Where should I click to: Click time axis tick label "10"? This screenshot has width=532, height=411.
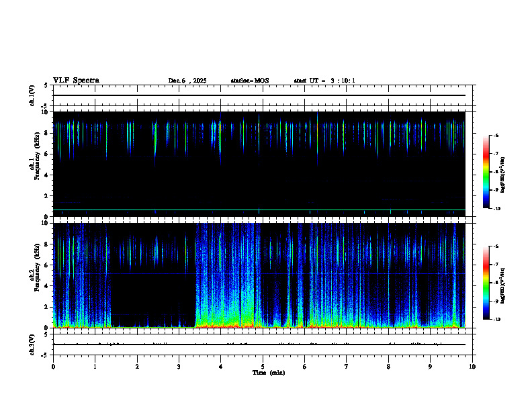472,367
